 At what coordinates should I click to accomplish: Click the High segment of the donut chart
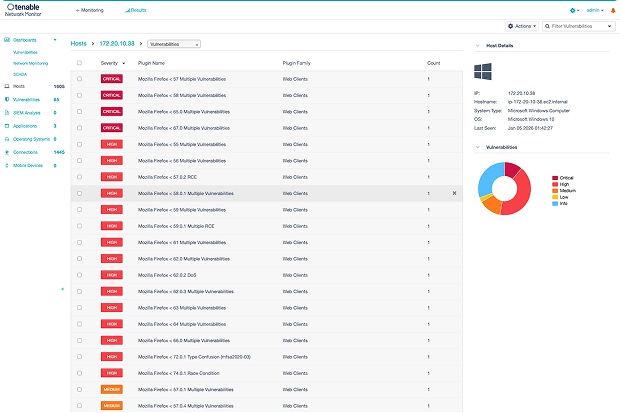click(x=522, y=192)
